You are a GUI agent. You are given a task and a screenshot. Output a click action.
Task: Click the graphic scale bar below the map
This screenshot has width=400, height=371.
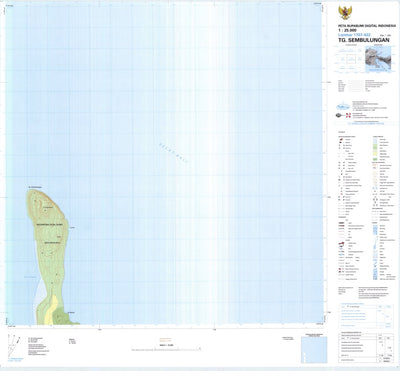[x=166, y=349]
